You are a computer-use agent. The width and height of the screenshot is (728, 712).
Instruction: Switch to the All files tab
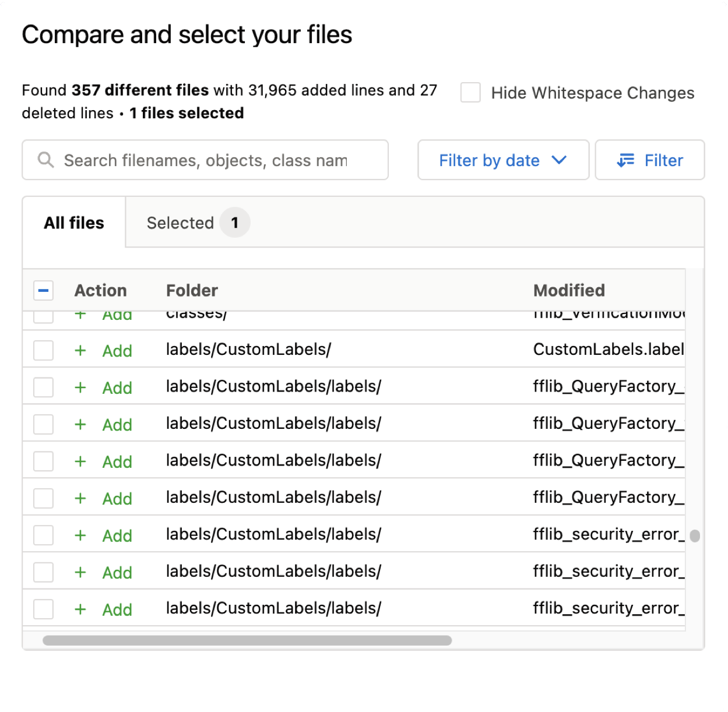[x=74, y=223]
